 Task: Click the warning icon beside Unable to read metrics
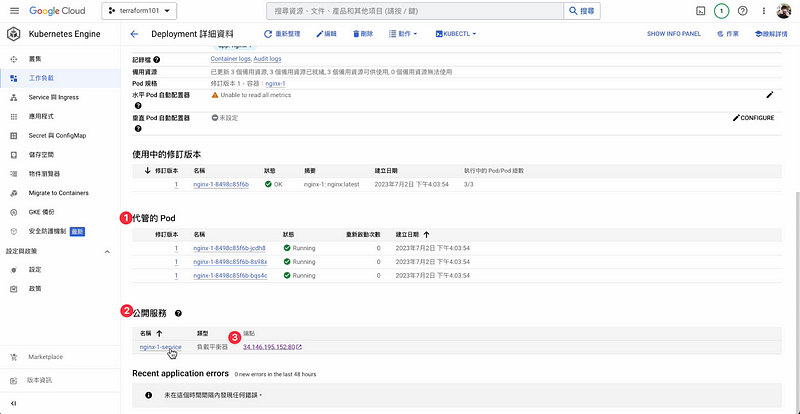coord(215,95)
